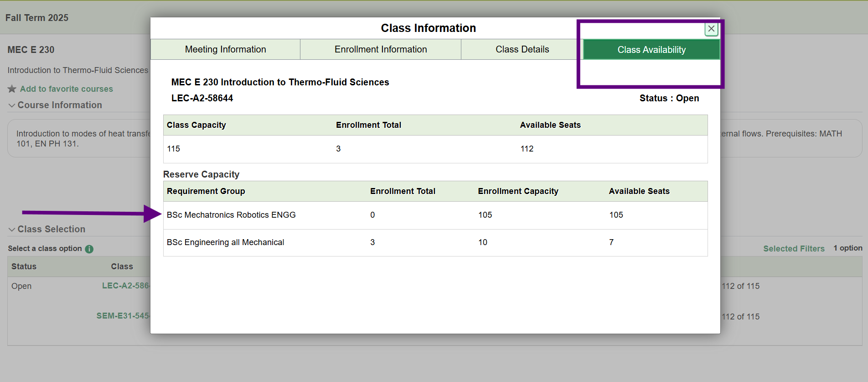The width and height of the screenshot is (868, 382).
Task: Open the LEC-A2 class link
Action: (x=125, y=286)
